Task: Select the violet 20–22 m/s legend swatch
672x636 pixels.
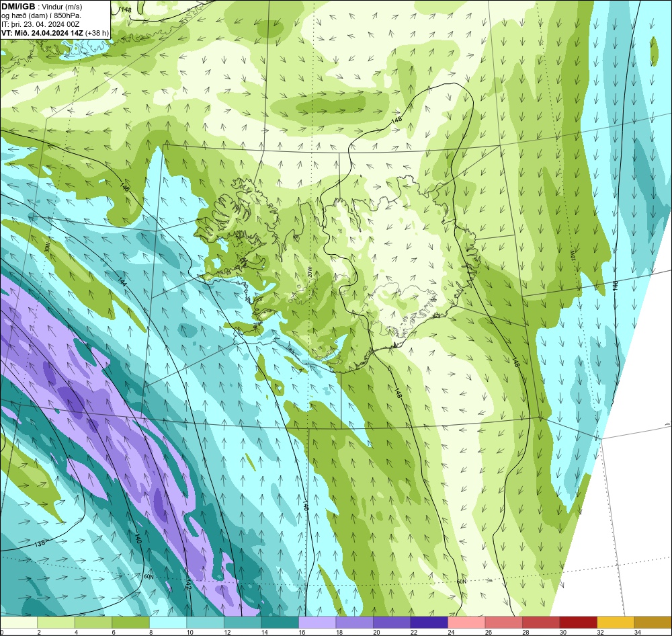Action: click(392, 622)
